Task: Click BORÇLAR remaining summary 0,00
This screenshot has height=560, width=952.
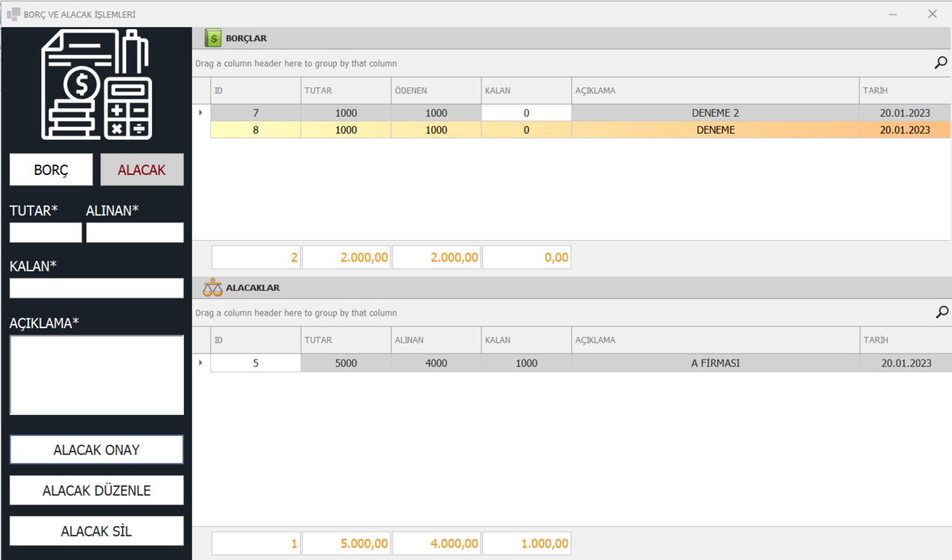Action: 526,257
